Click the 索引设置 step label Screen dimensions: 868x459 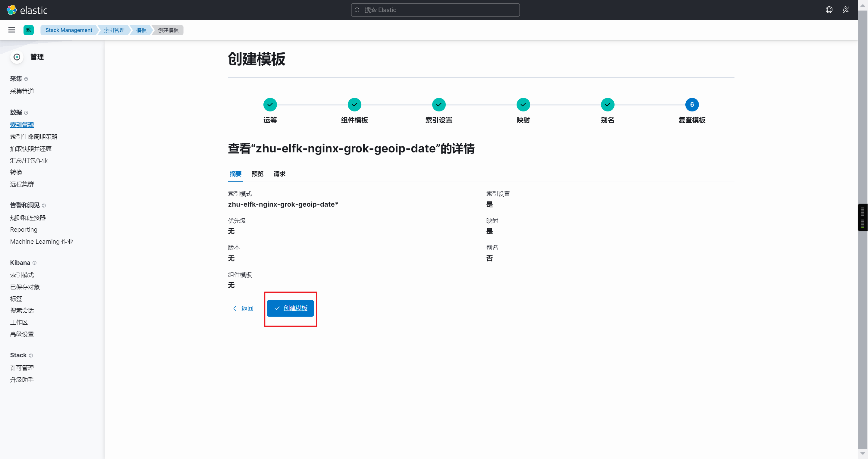[439, 120]
